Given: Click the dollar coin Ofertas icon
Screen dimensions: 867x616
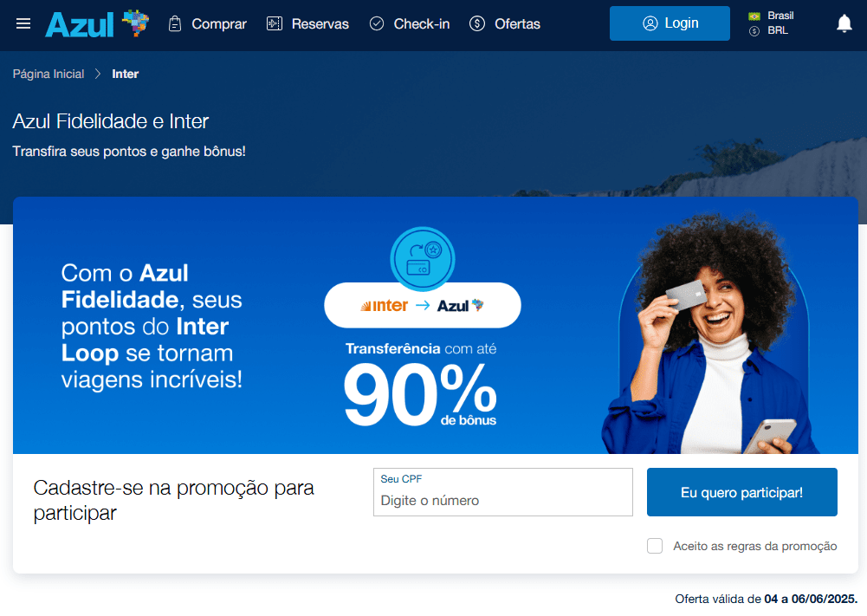Looking at the screenshot, I should coord(477,23).
